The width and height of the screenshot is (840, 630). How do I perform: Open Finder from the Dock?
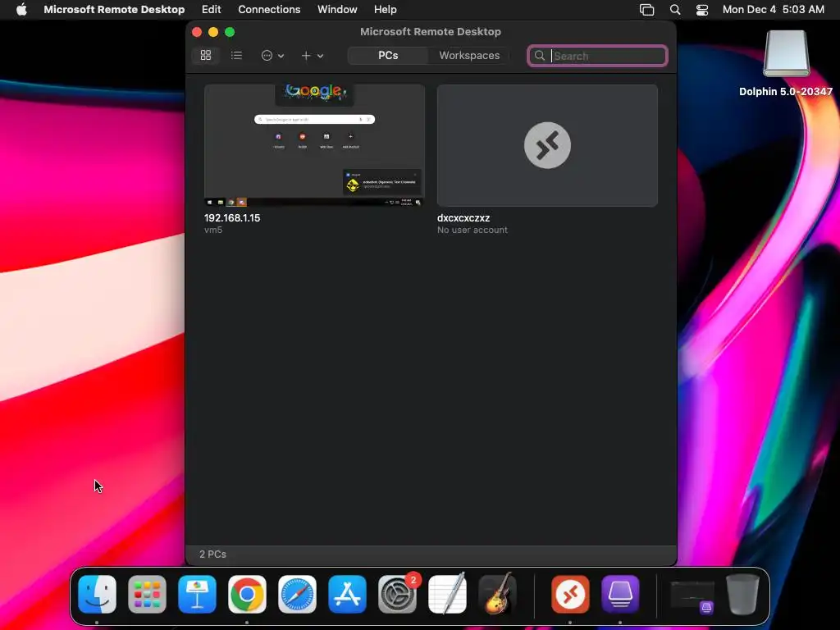coord(97,594)
